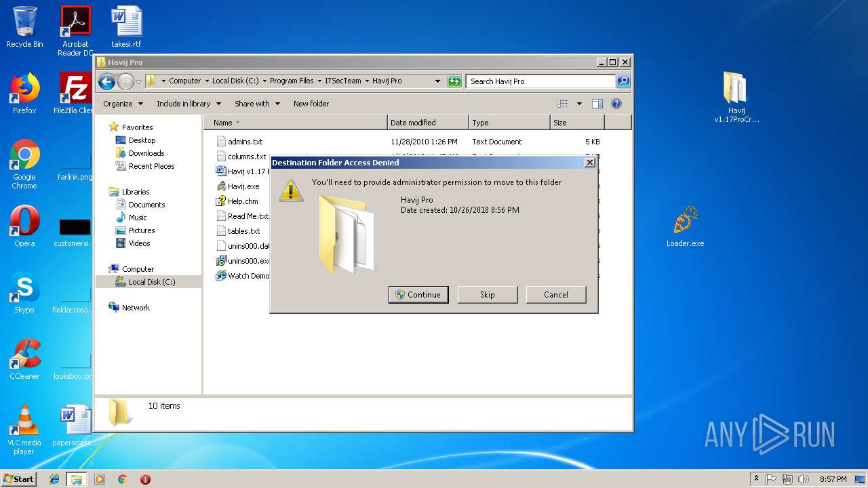Select papersclass document on desktop
This screenshot has width=868, height=488.
click(75, 426)
